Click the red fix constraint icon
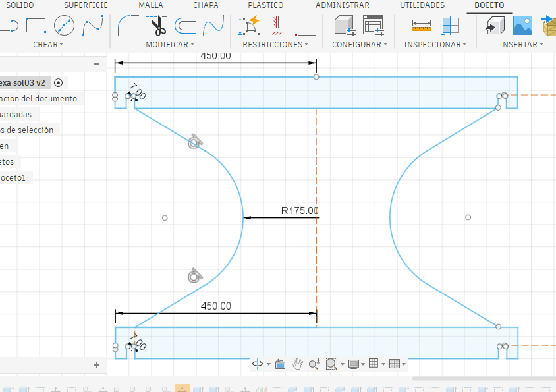 [x=277, y=26]
